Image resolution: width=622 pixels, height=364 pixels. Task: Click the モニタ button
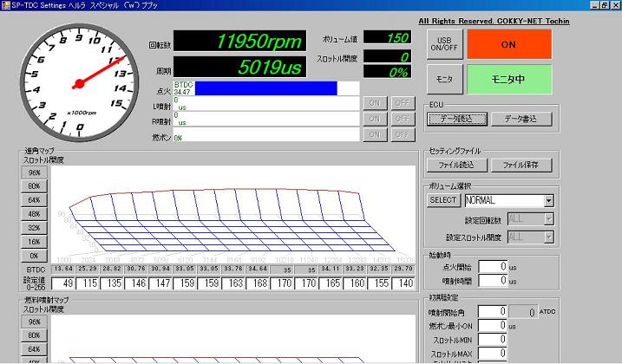tap(445, 80)
